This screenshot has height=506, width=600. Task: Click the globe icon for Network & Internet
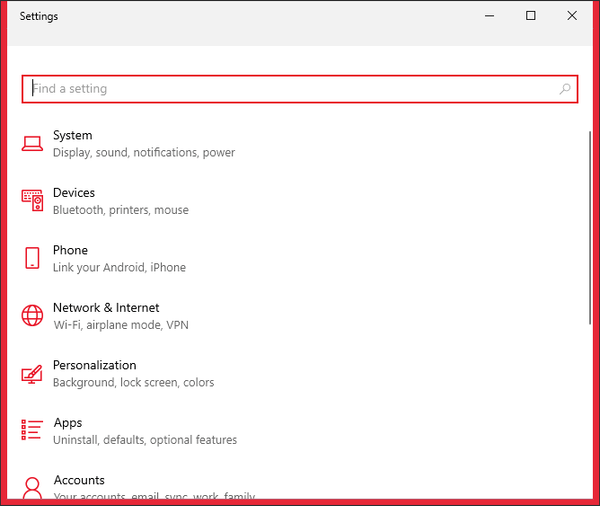click(x=32, y=316)
